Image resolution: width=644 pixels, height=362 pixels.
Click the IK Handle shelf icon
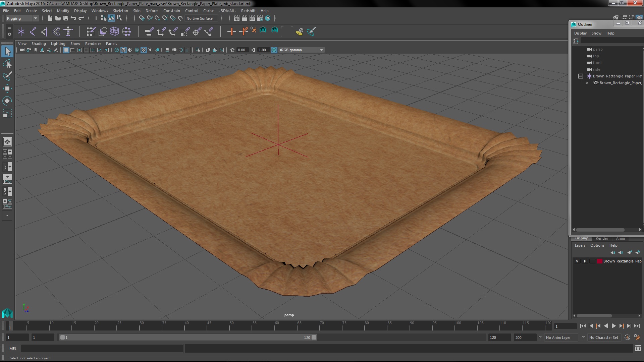click(x=45, y=32)
